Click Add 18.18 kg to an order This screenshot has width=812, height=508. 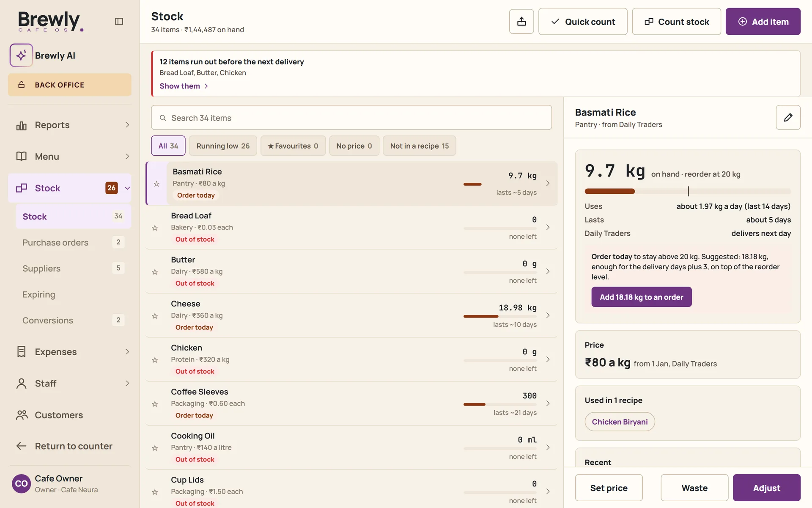pyautogui.click(x=641, y=297)
